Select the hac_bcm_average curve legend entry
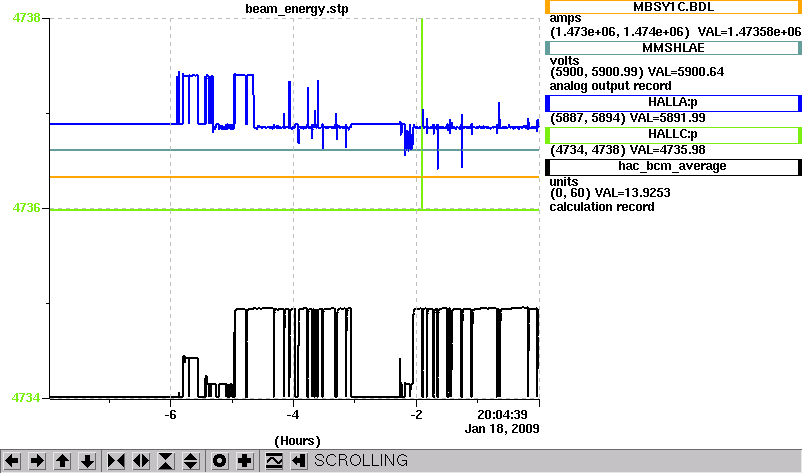The image size is (802, 473). pyautogui.click(x=673, y=167)
